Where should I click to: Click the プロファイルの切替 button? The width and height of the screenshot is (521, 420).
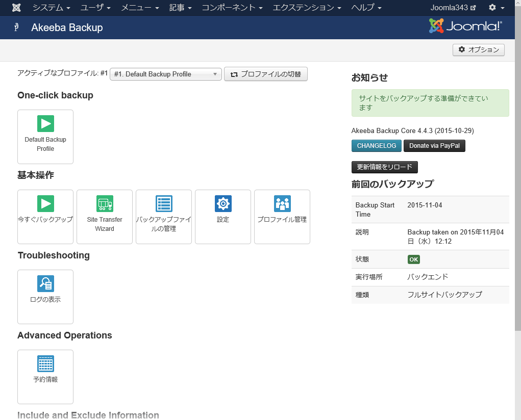point(266,74)
